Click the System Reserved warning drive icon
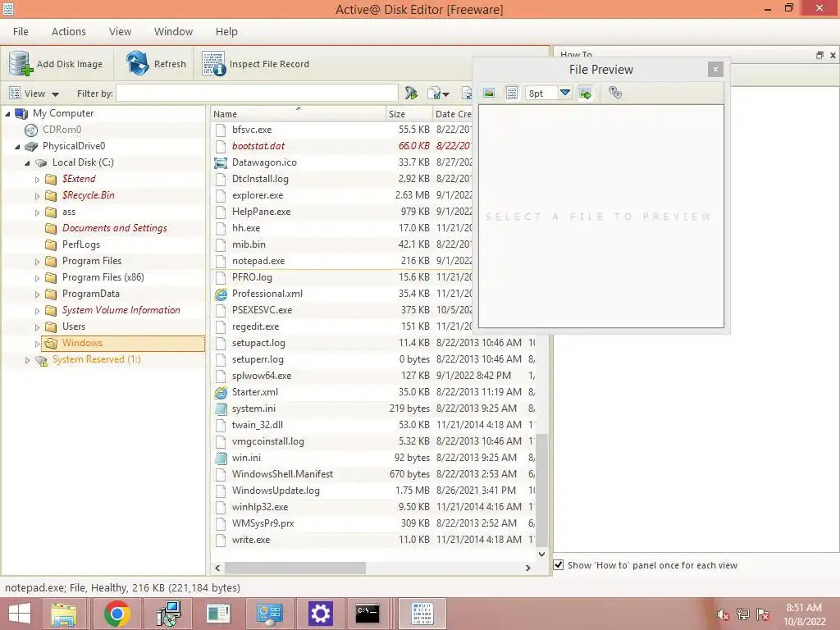Screen dimensions: 840x630 click(41, 360)
